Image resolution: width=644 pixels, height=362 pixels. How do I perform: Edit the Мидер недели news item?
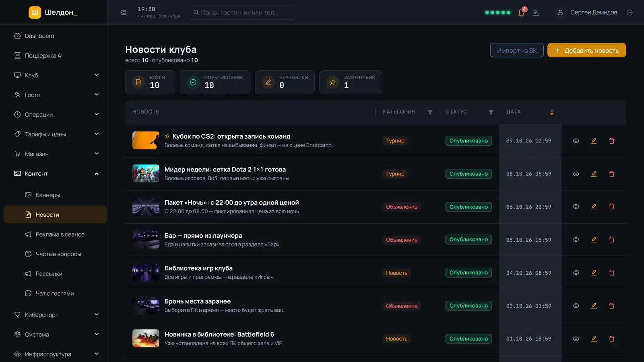tap(594, 174)
